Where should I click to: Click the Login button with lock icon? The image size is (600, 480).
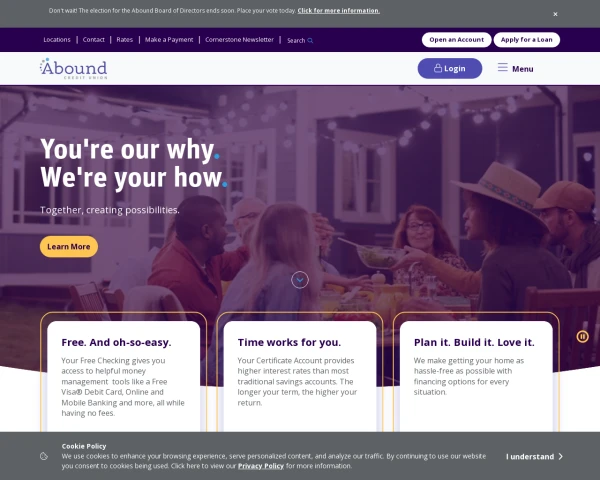(450, 69)
